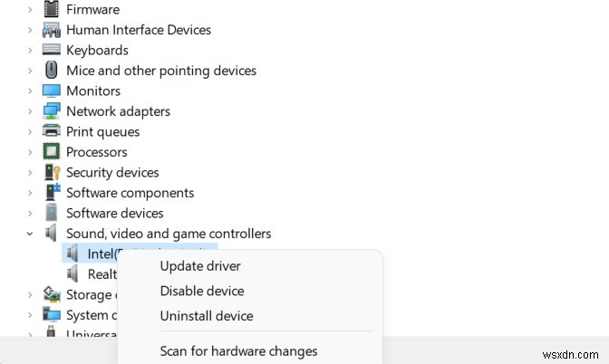Collapse Sound, video and game controllers
The image size is (609, 364).
pos(30,234)
